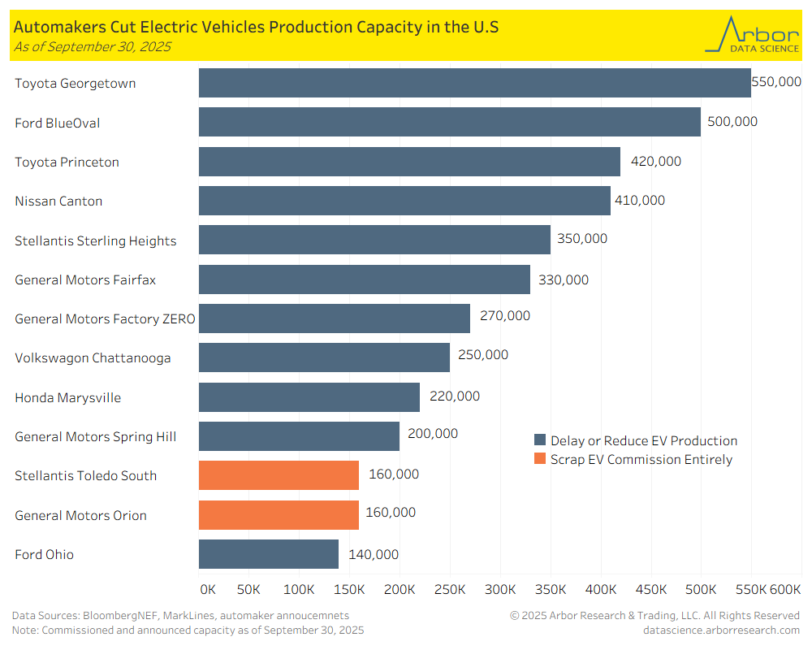Screen dimensions: 812x650
Task: Click the orange General Motors Orion bar
Action: click(x=279, y=515)
